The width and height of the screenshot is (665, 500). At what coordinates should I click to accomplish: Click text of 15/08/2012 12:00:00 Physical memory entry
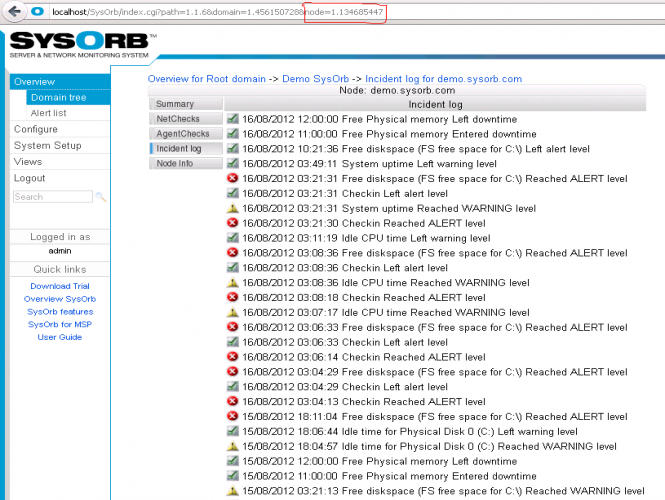pyautogui.click(x=380, y=461)
